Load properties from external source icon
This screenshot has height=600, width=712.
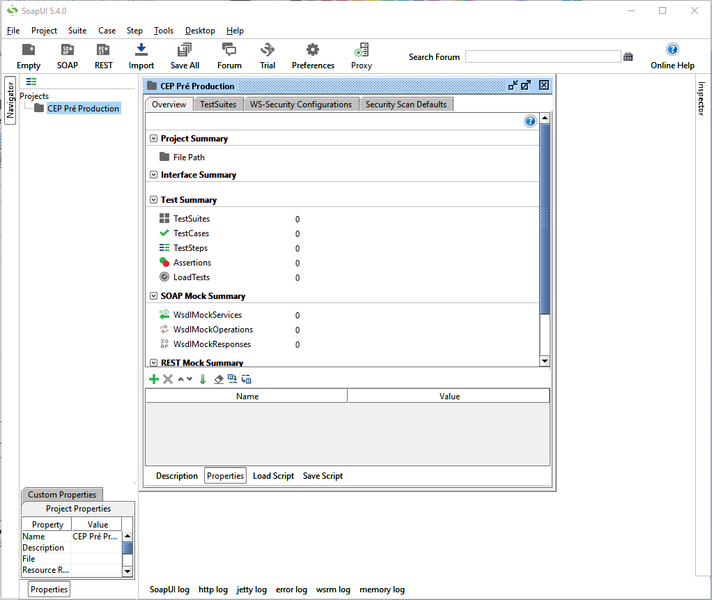pos(232,378)
